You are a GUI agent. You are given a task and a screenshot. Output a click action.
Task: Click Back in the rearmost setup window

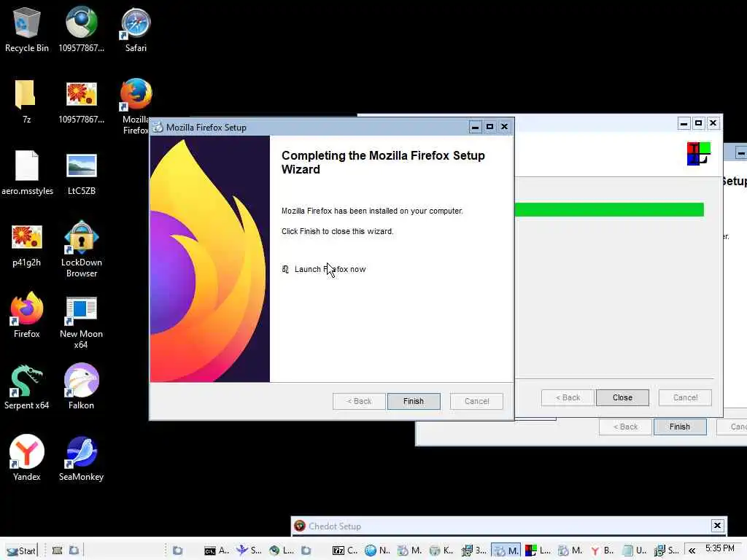625,427
